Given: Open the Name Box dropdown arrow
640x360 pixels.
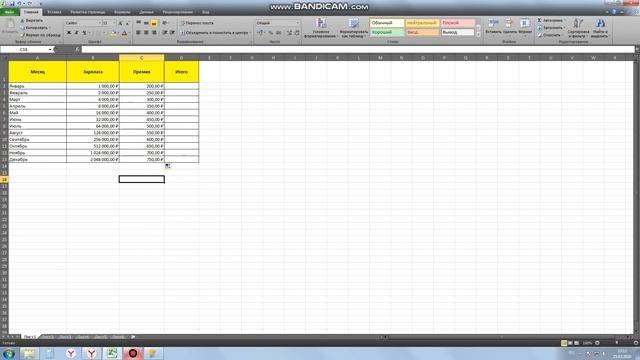Looking at the screenshot, I should [x=50, y=49].
